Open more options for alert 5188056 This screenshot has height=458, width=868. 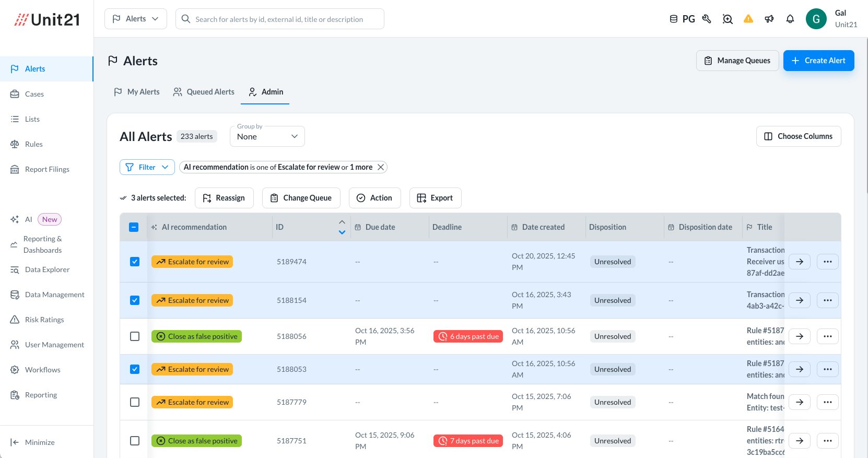[828, 336]
